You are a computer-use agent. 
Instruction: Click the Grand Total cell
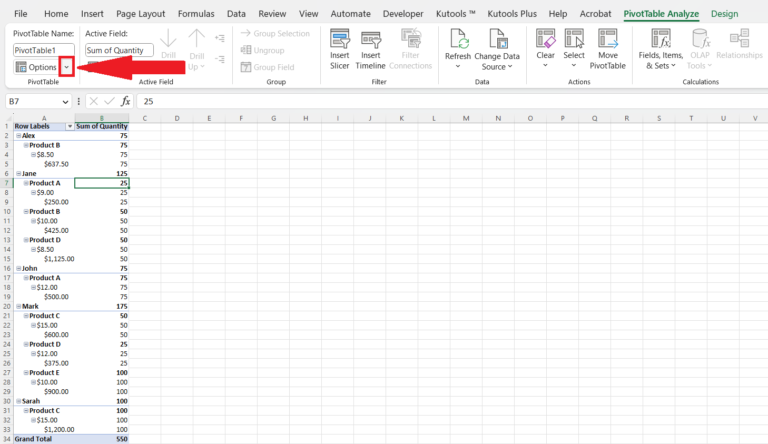click(x=44, y=439)
